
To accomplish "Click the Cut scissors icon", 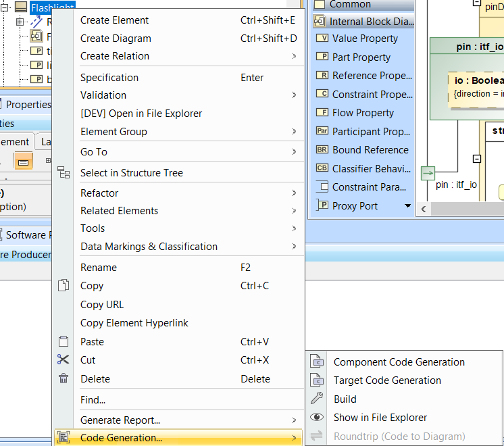I will (x=64, y=360).
